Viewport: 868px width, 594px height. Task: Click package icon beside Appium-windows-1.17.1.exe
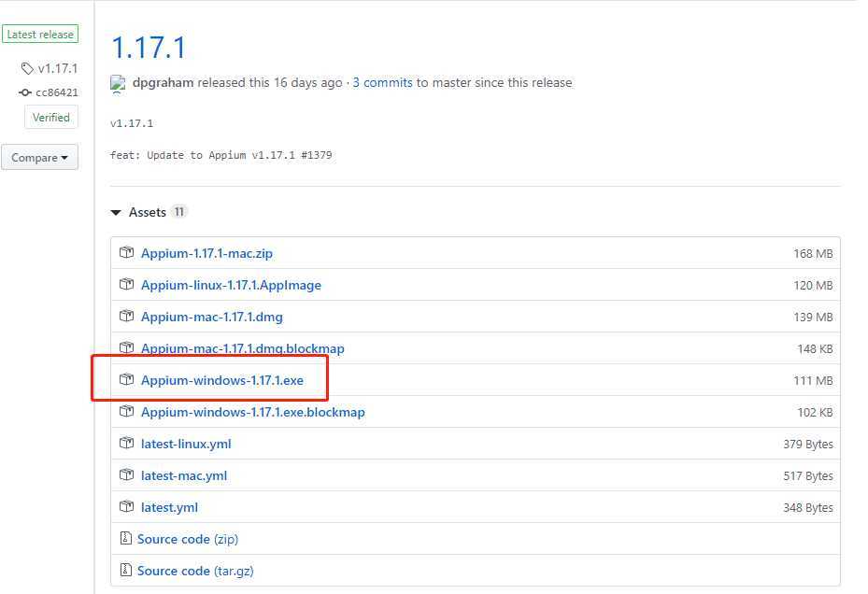click(x=127, y=380)
